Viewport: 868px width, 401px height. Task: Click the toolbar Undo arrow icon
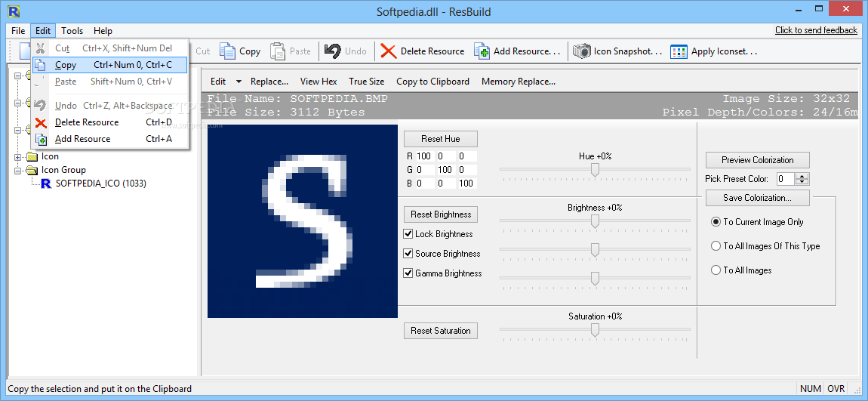(x=333, y=51)
